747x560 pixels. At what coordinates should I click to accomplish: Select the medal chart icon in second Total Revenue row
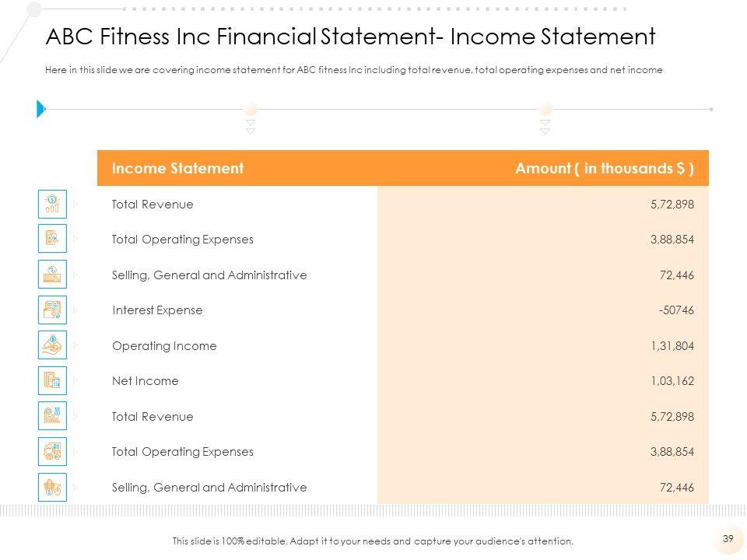click(x=52, y=415)
